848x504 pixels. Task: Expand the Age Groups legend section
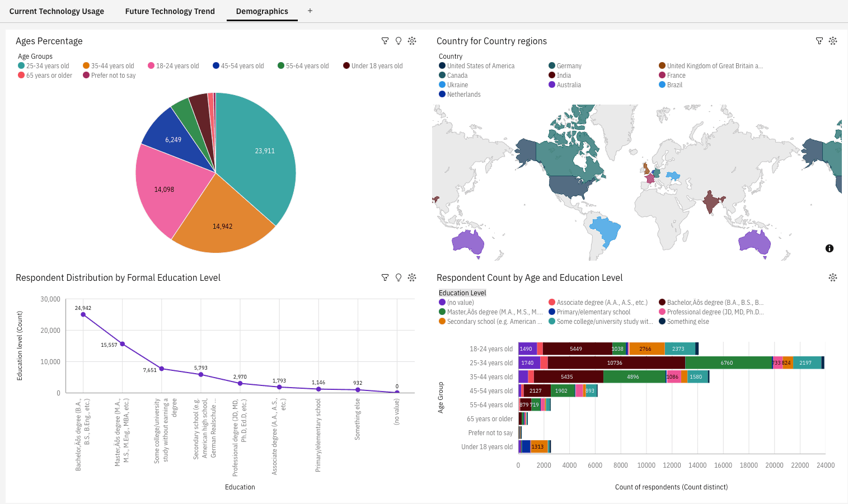35,56
